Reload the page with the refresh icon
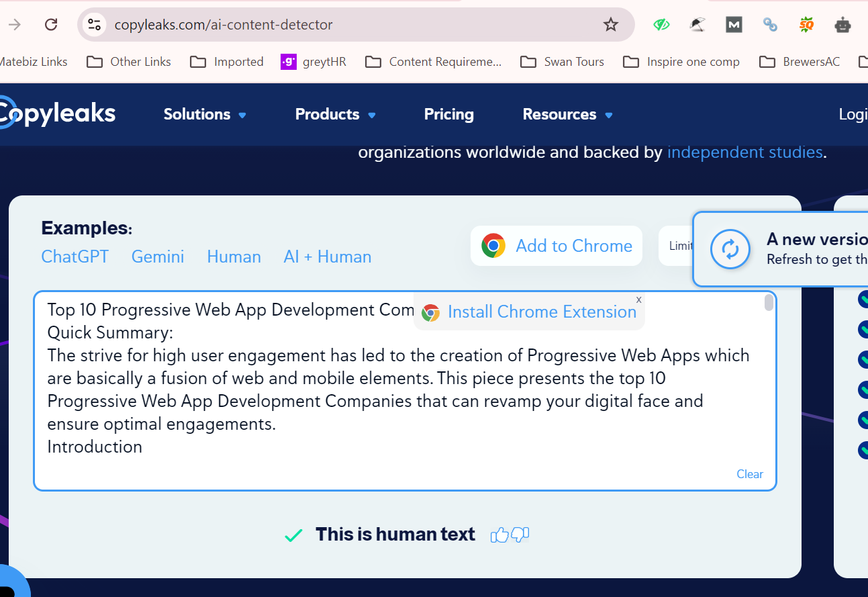This screenshot has height=597, width=868. click(51, 25)
